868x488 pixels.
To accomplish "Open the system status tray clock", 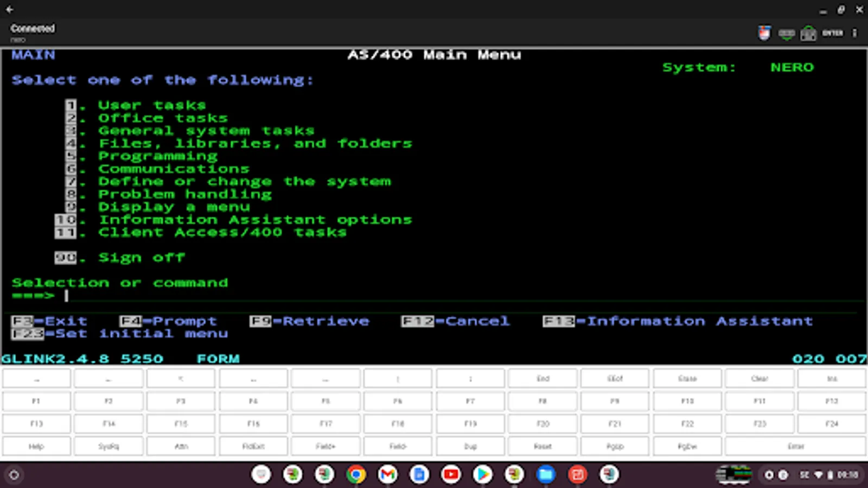I will [x=847, y=475].
